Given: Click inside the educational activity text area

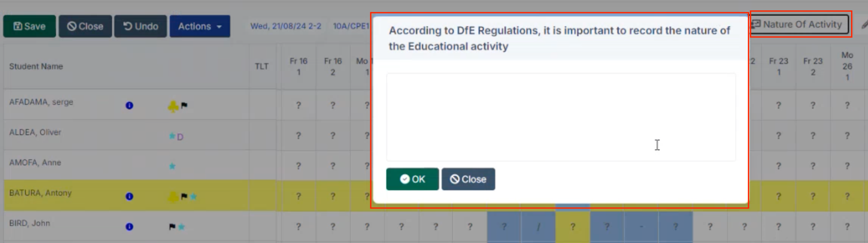Looking at the screenshot, I should pos(561,117).
